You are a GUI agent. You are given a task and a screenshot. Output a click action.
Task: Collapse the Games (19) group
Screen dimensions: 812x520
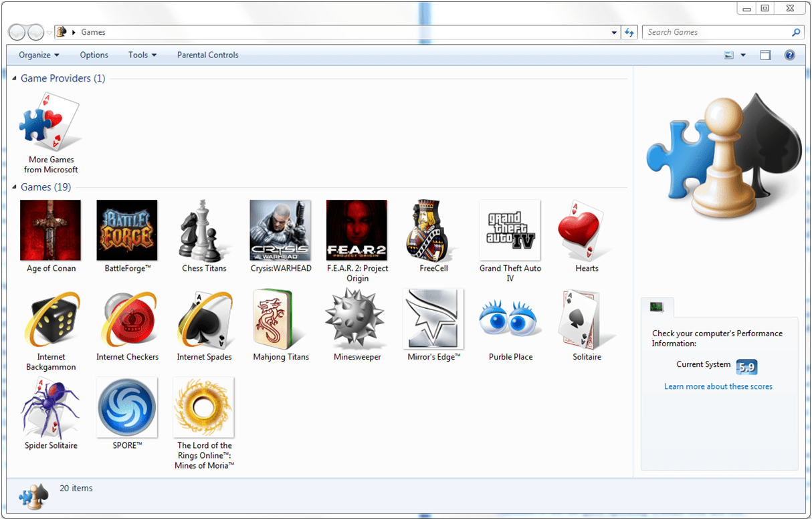(14, 187)
